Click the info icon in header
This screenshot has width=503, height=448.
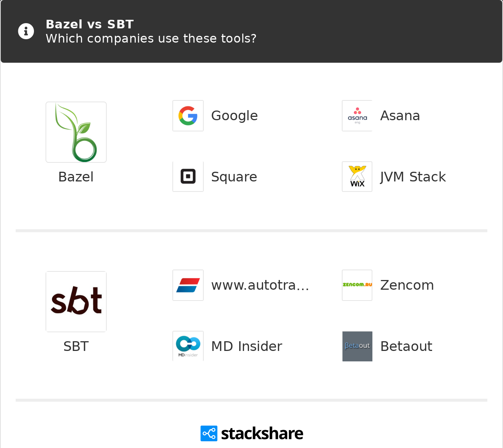tap(26, 31)
